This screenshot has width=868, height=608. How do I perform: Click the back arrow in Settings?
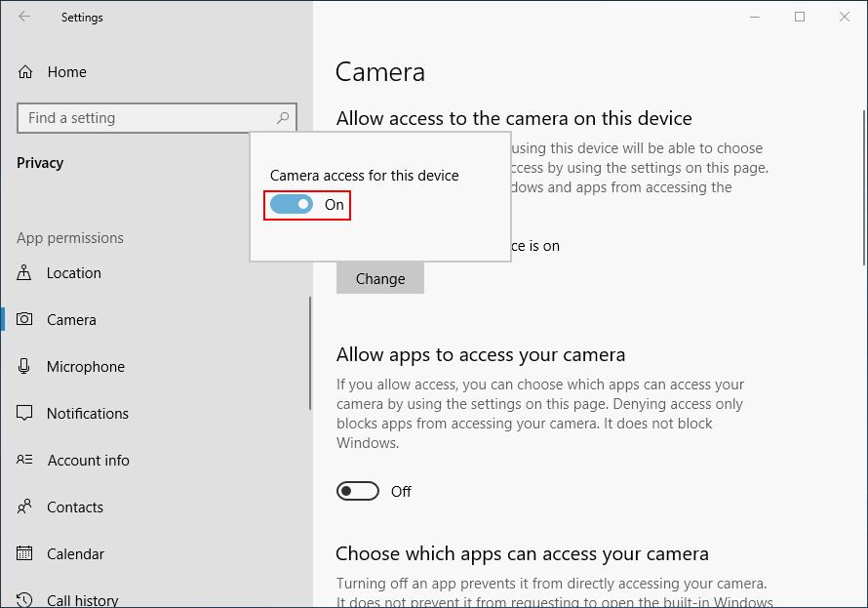click(x=24, y=17)
